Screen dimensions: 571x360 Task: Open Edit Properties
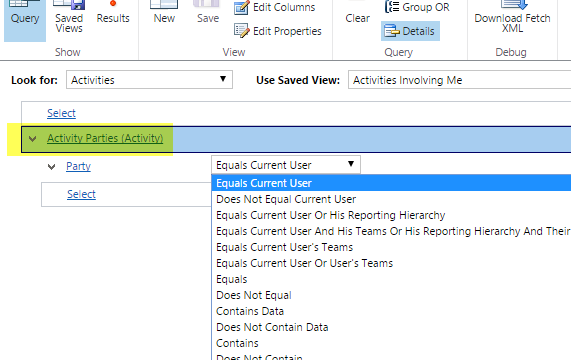click(277, 31)
